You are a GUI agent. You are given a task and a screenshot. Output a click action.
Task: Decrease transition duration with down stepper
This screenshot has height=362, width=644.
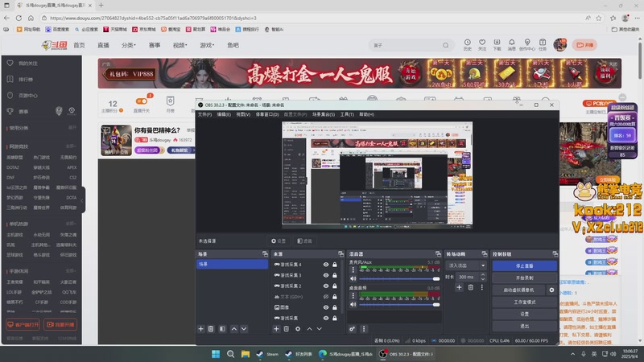(482, 279)
